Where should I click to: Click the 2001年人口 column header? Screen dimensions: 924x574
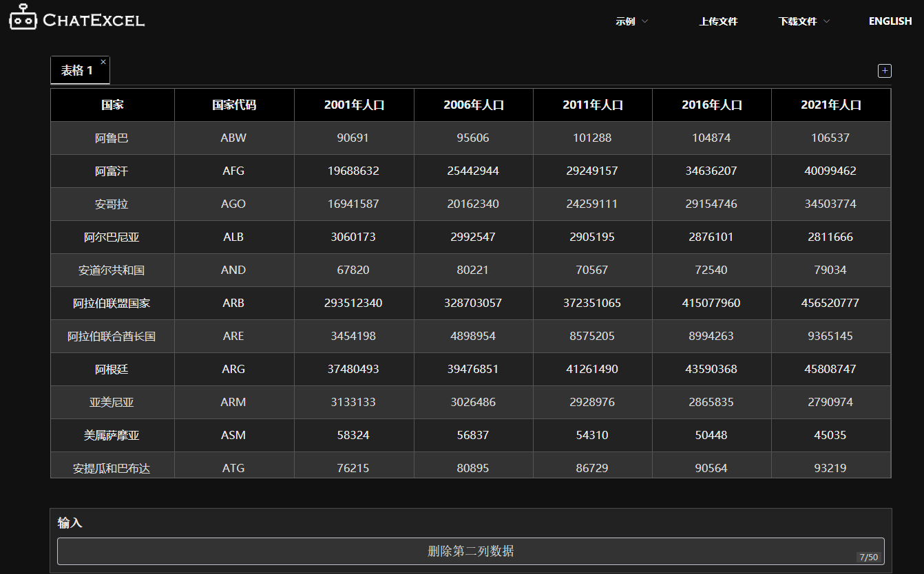click(354, 105)
